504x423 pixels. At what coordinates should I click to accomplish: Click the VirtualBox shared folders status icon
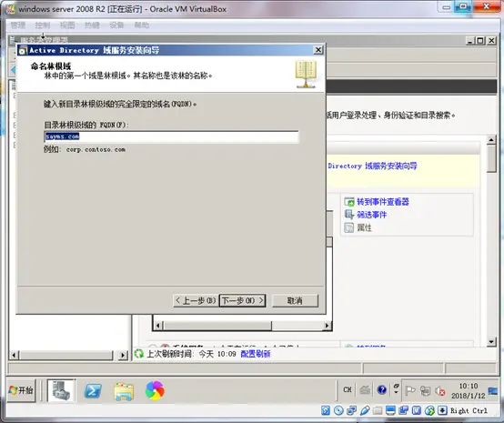378,410
